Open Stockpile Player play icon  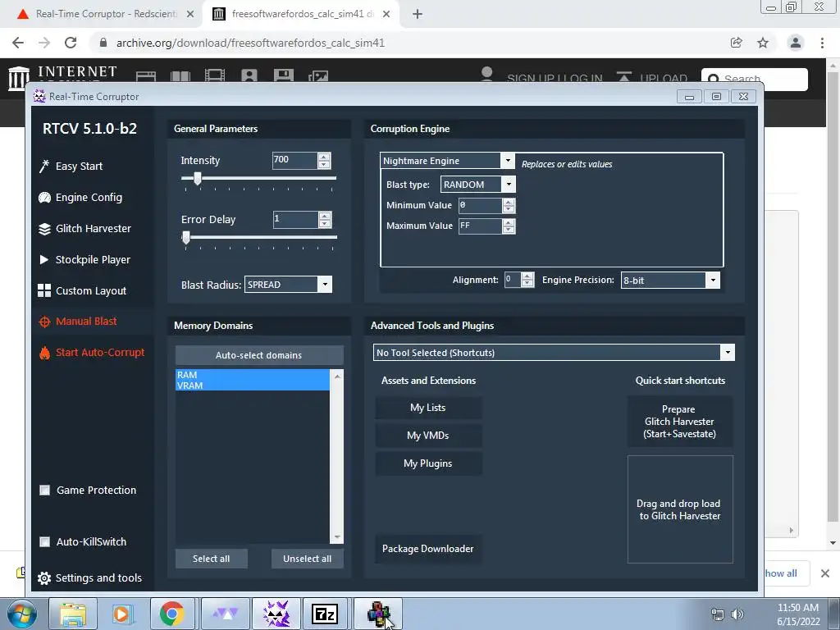44,260
